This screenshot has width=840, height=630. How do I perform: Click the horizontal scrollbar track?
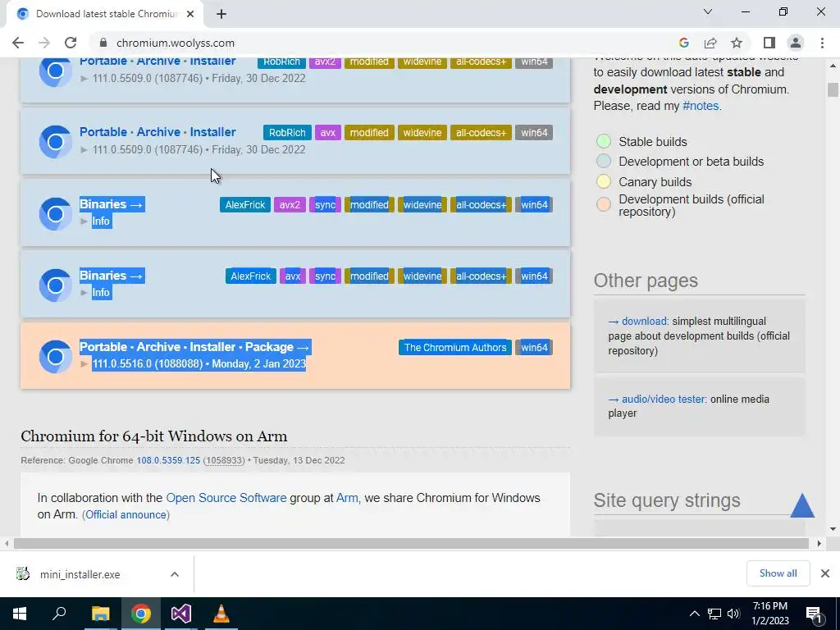(x=411, y=543)
